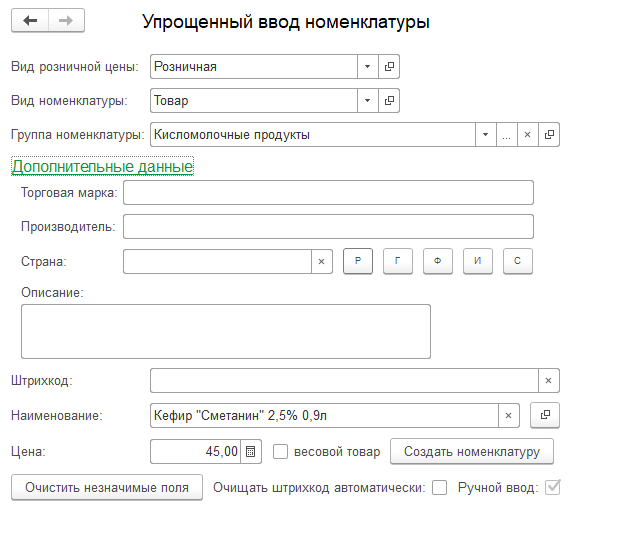This screenshot has height=552, width=620.
Task: Expand the Вид розничной цены dropdown
Action: pos(367,67)
